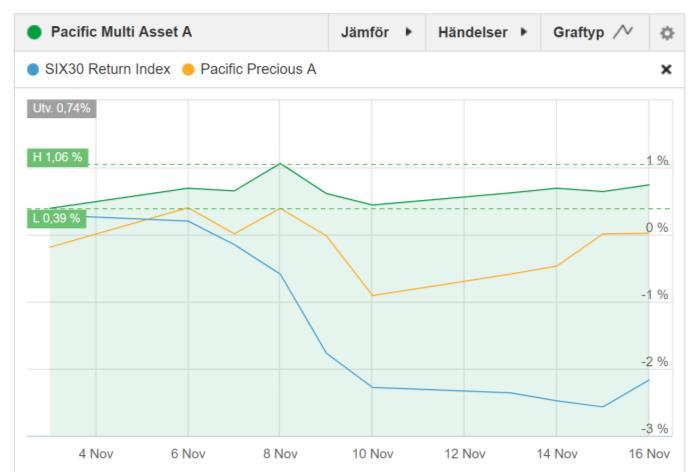Change chart type via Graftyp button

point(595,32)
